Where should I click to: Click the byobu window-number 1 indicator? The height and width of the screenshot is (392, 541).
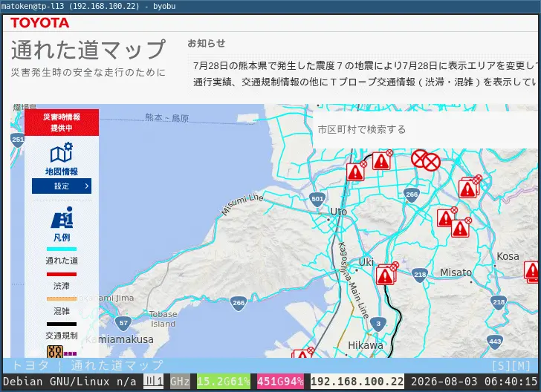pyautogui.click(x=154, y=382)
